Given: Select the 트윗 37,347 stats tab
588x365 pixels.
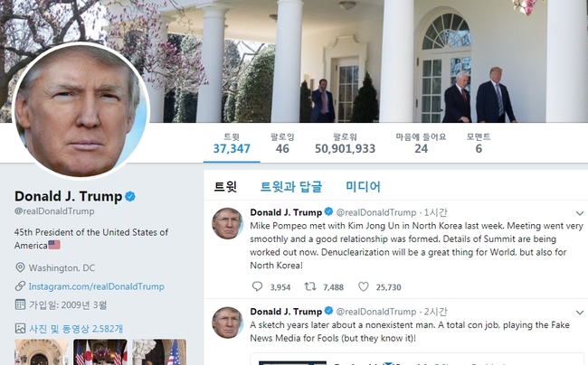Looking at the screenshot, I should pyautogui.click(x=232, y=144).
